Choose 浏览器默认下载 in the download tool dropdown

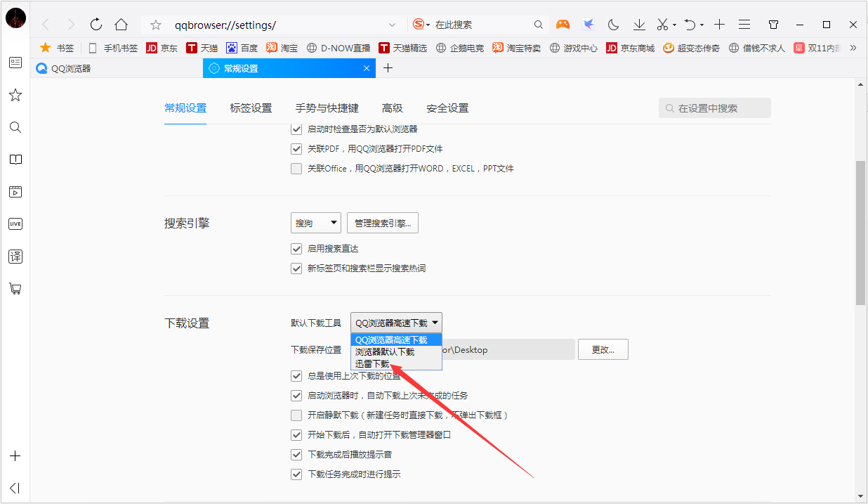[x=379, y=351]
